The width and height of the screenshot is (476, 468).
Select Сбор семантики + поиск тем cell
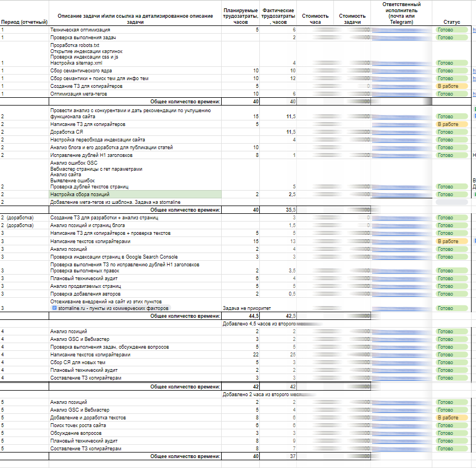tap(135, 78)
